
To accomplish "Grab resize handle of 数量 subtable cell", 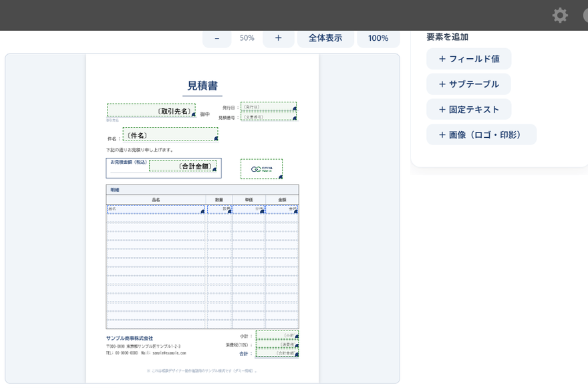I will pos(229,211).
